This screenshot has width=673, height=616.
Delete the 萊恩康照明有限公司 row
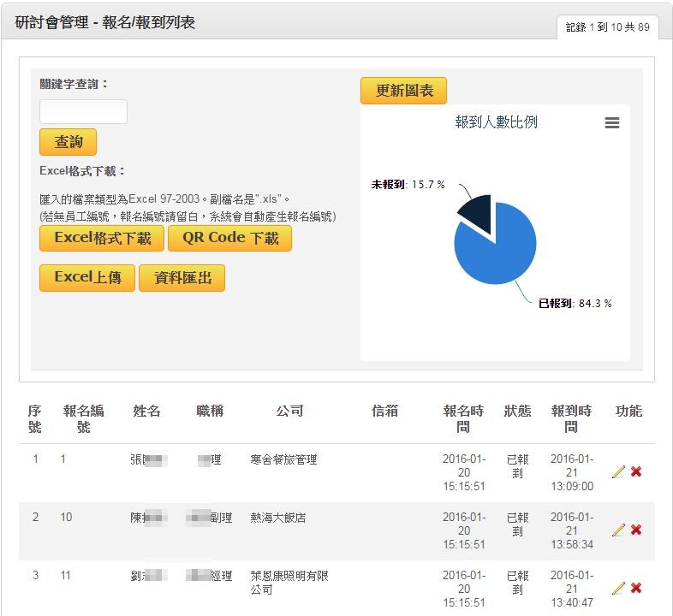636,588
